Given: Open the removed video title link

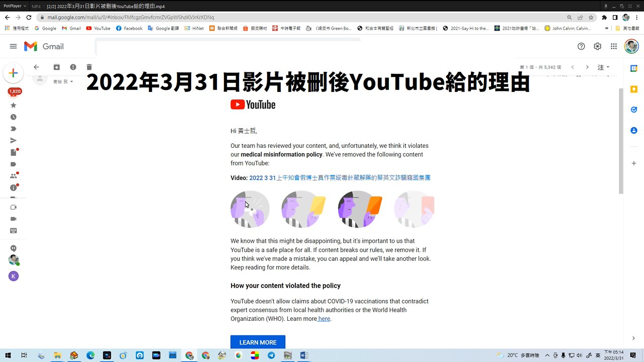Looking at the screenshot, I should [x=340, y=177].
